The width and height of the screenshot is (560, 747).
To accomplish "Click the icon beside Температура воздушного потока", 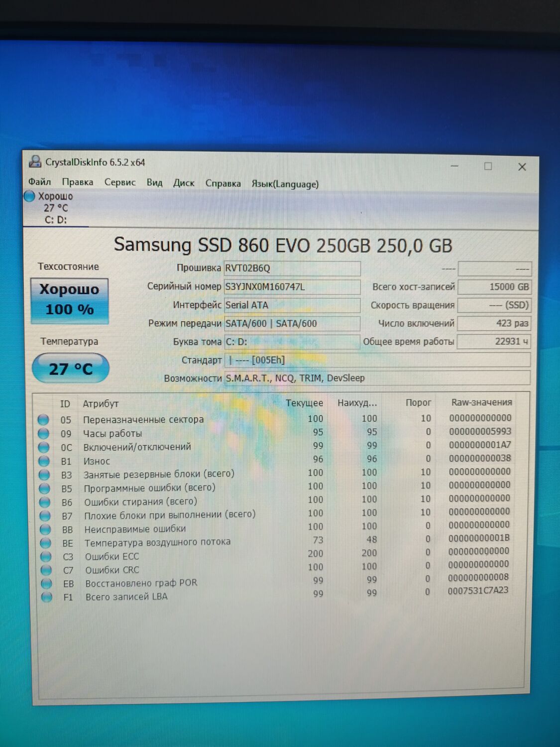I will click(45, 542).
